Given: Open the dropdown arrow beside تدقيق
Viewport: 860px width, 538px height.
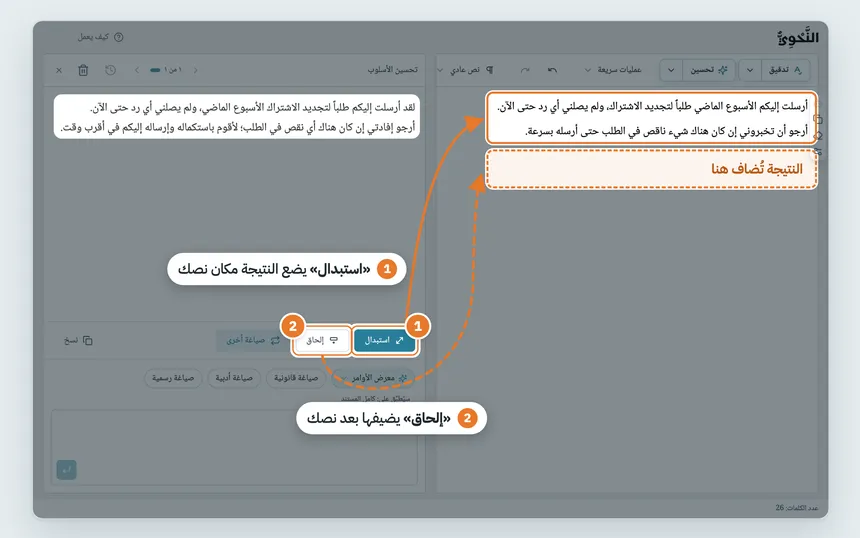Looking at the screenshot, I should coord(750,70).
